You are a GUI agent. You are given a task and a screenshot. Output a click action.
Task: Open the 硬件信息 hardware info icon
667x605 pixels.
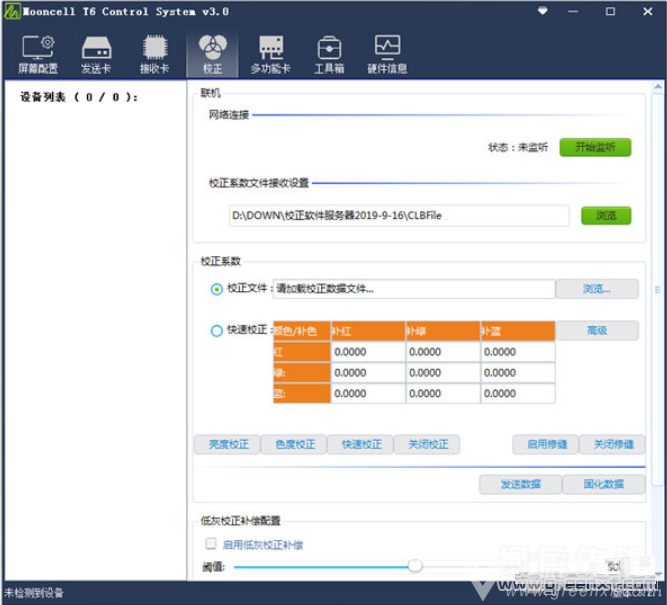tap(387, 54)
